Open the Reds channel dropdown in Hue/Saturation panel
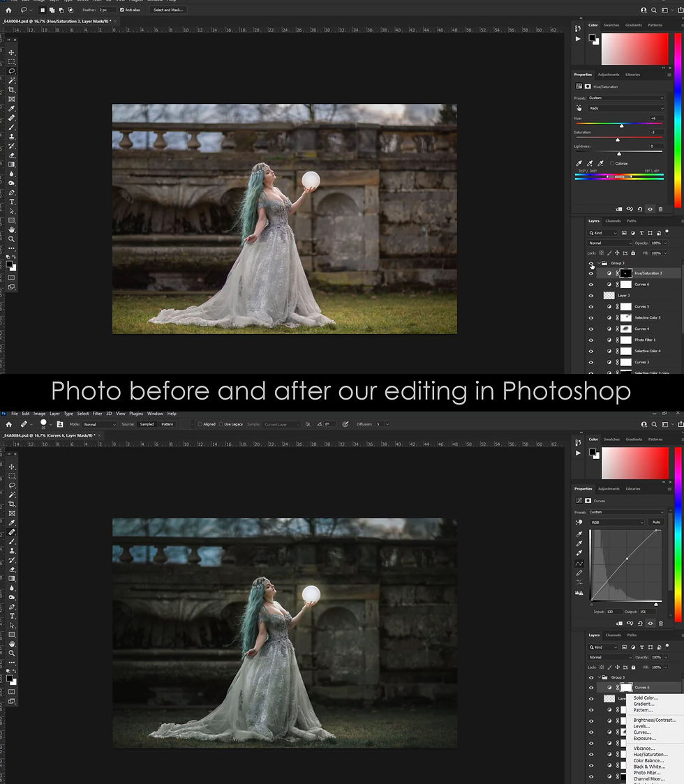 [626, 108]
